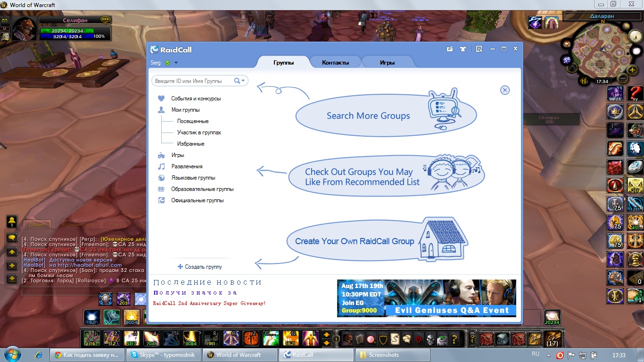The width and height of the screenshot is (644, 362).
Task: Open the Языковые группы category
Action: point(193,178)
